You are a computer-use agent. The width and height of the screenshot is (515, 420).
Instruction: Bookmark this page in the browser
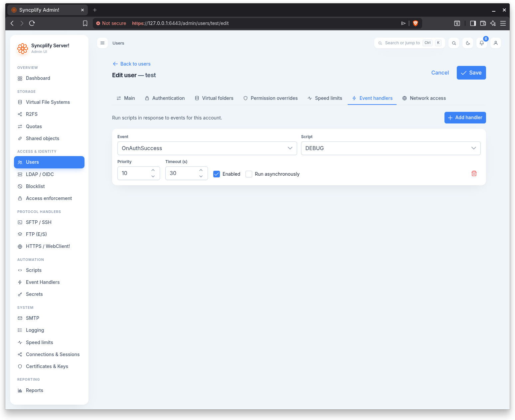85,23
